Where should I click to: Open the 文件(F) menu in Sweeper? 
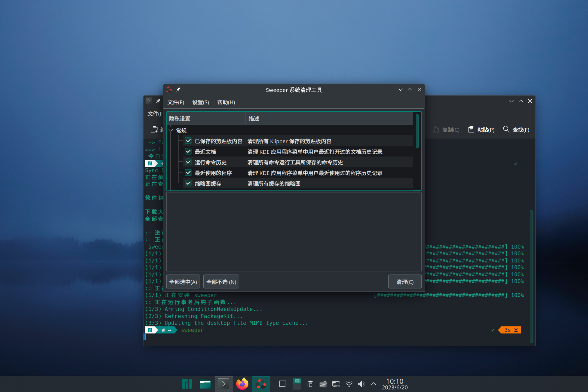coord(176,102)
